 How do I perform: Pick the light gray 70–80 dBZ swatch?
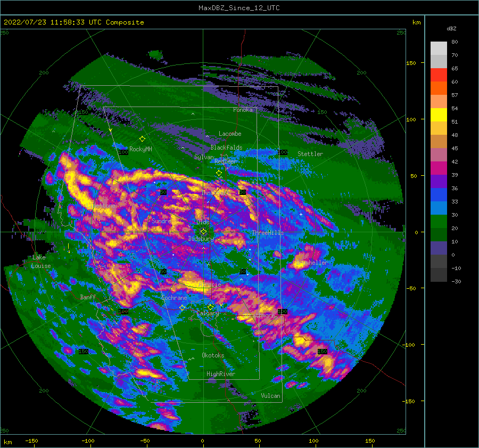(439, 48)
